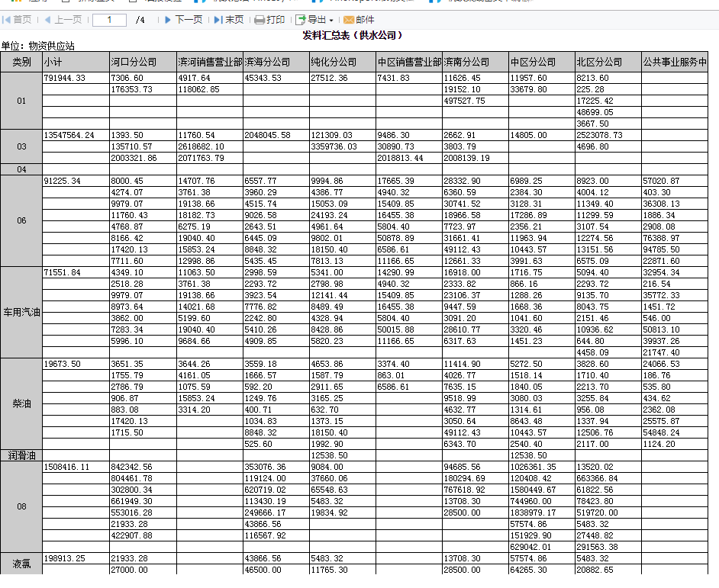Click cell value 57020.87
Image resolution: width=719 pixels, height=588 pixels.
[661, 181]
